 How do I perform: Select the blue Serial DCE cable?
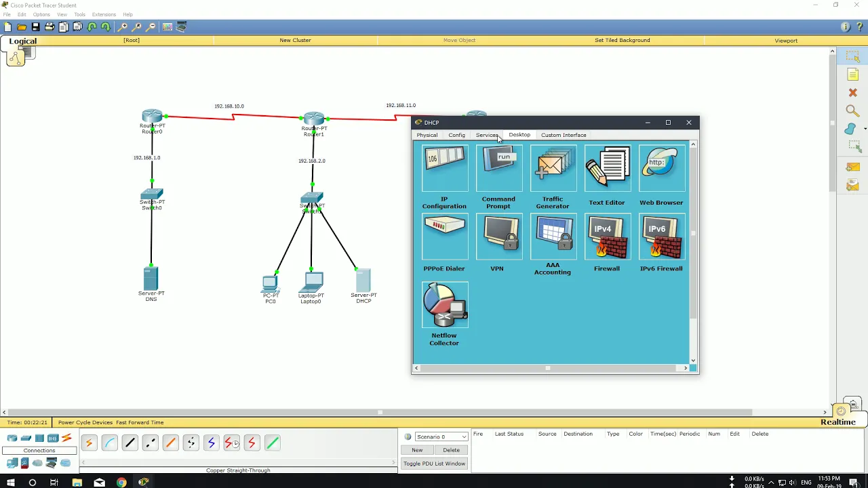point(211,443)
